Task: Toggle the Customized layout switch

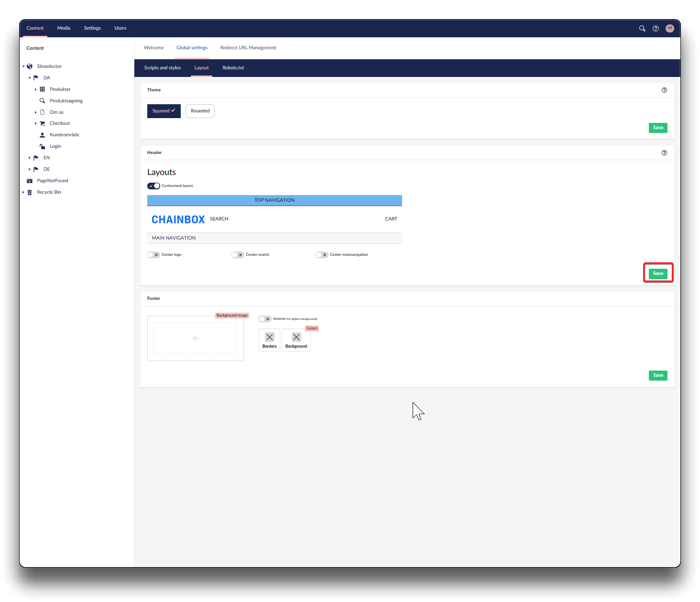Action: coord(153,186)
